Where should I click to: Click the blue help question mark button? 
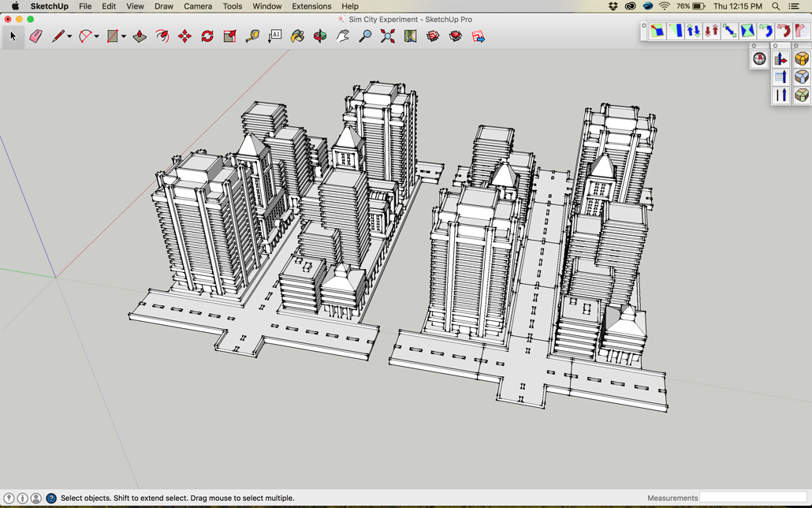pos(51,499)
